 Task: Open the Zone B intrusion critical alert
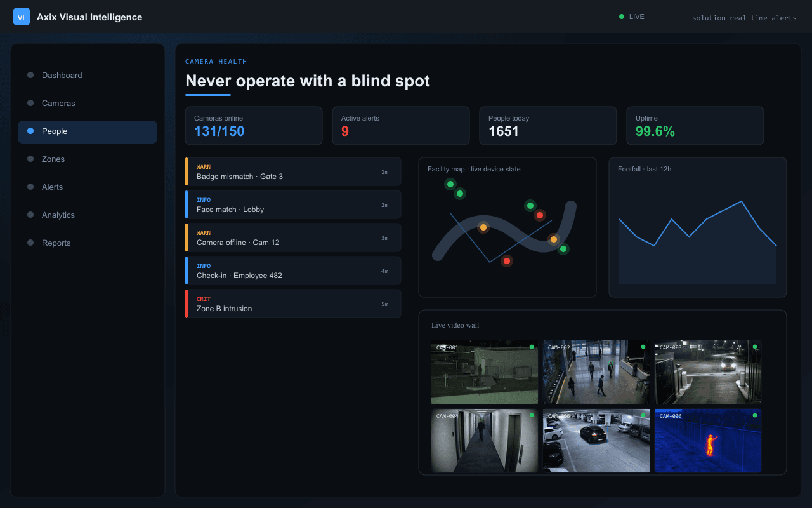293,304
